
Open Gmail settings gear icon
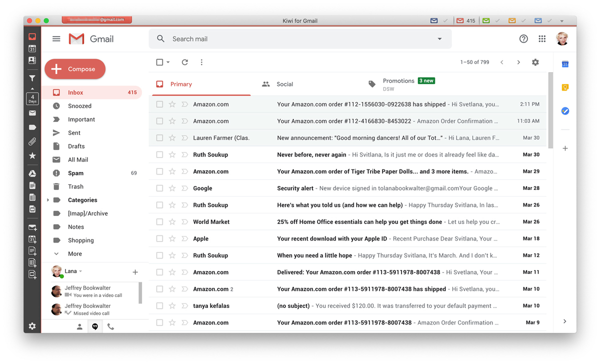point(535,62)
